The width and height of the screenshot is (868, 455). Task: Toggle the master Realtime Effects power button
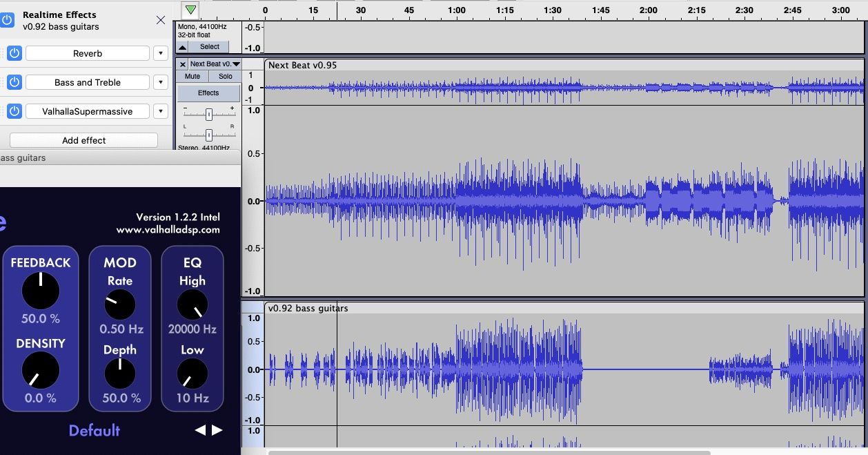click(x=7, y=20)
